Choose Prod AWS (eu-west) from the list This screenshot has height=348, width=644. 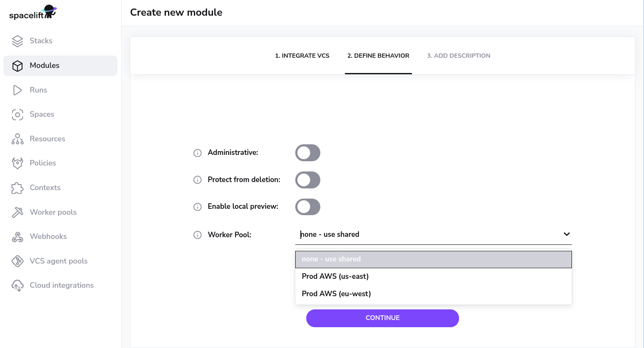pos(336,294)
